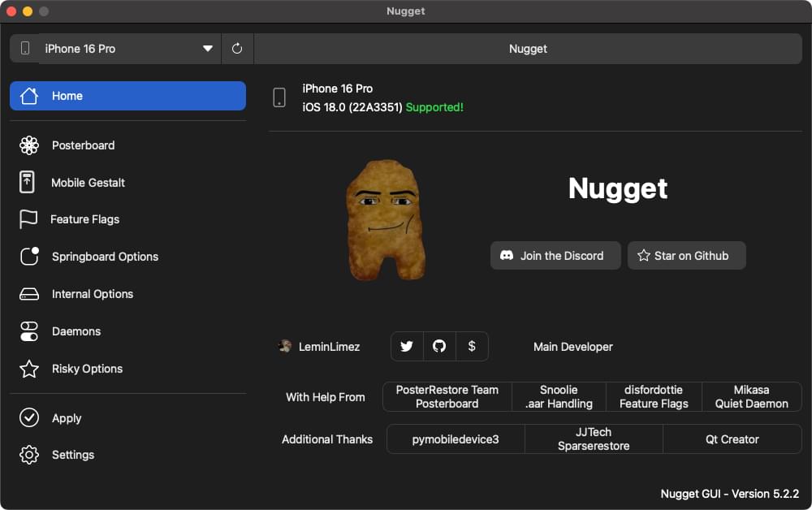Click the green Supported! status text

pos(434,107)
